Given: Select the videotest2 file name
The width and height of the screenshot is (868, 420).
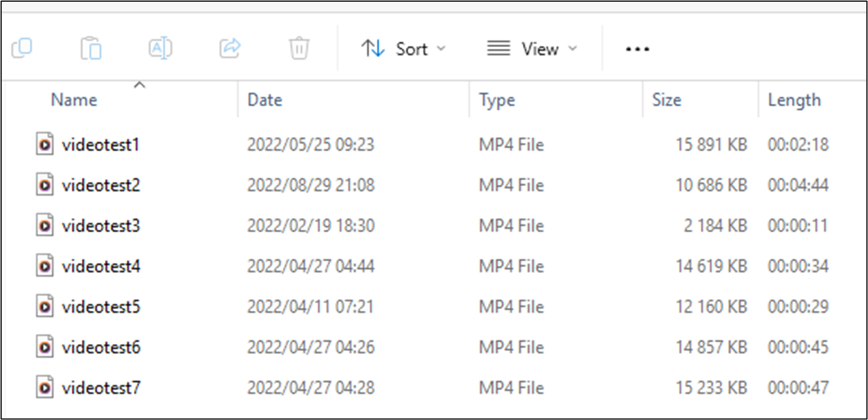Looking at the screenshot, I should point(101,185).
